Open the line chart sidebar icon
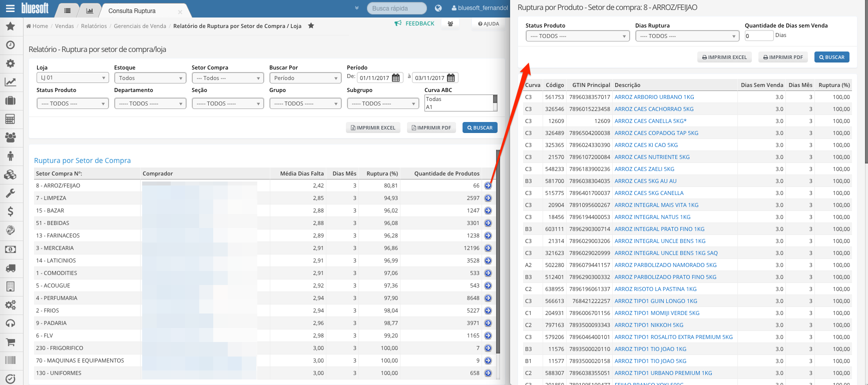The image size is (868, 385). [x=11, y=82]
